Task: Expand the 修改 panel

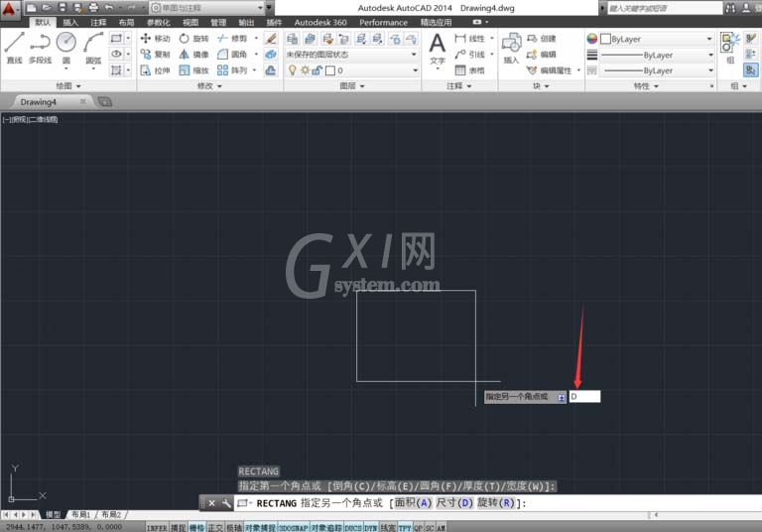Action: pos(209,86)
